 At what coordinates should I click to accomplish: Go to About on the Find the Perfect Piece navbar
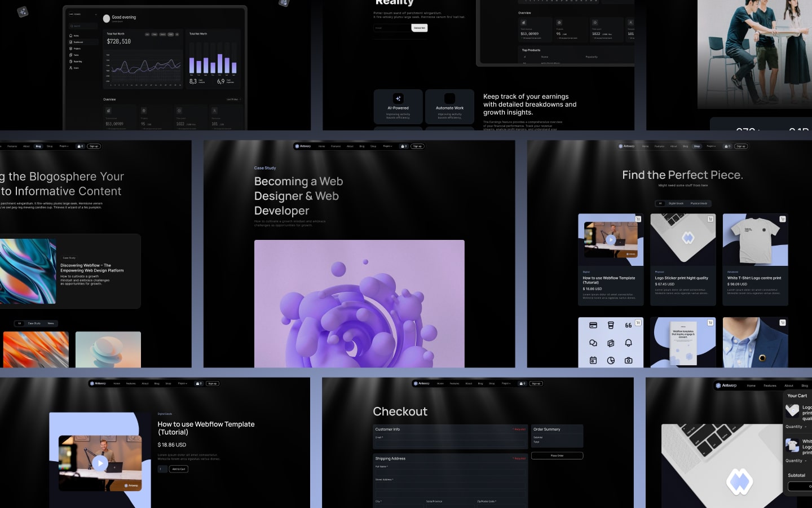(673, 146)
